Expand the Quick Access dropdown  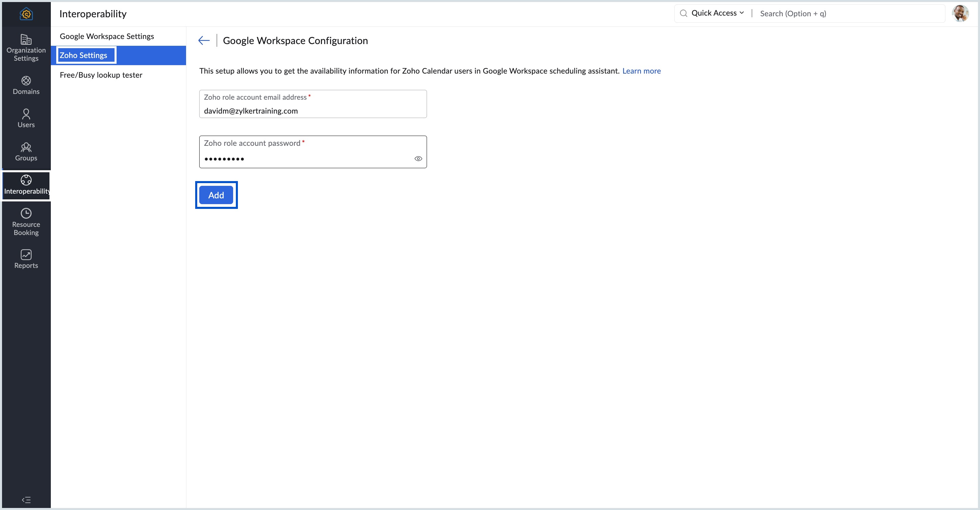pos(717,13)
